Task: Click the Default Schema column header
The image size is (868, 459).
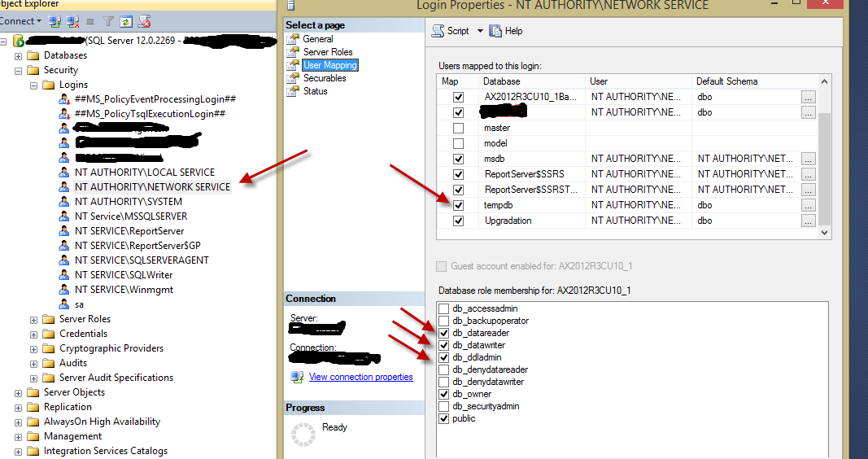Action: point(755,81)
